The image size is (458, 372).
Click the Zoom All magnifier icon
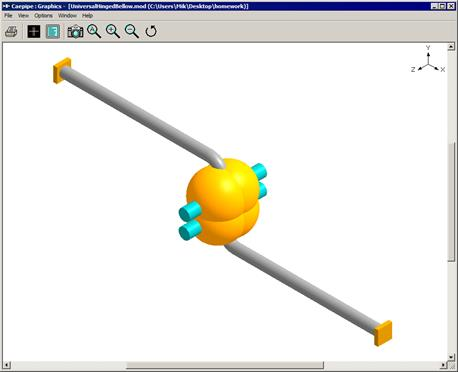(x=94, y=31)
